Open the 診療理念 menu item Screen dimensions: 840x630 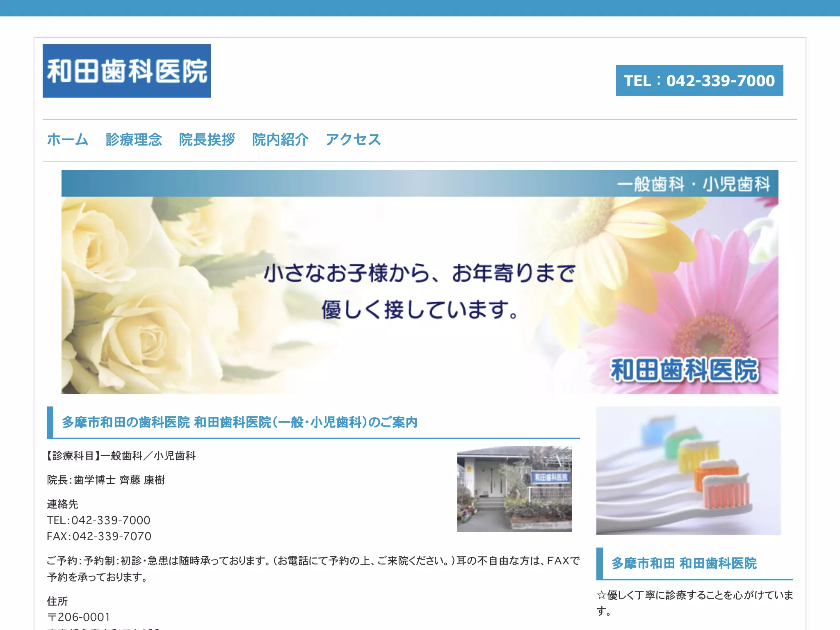[134, 140]
